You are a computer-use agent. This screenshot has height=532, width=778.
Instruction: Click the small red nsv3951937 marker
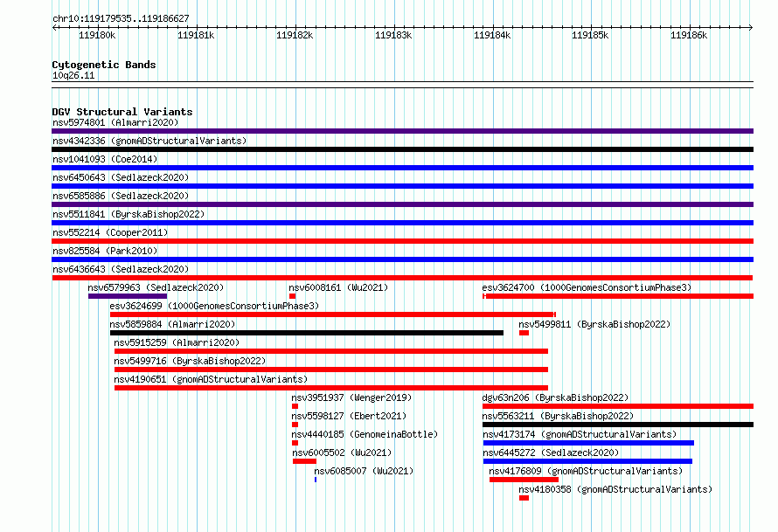295,406
